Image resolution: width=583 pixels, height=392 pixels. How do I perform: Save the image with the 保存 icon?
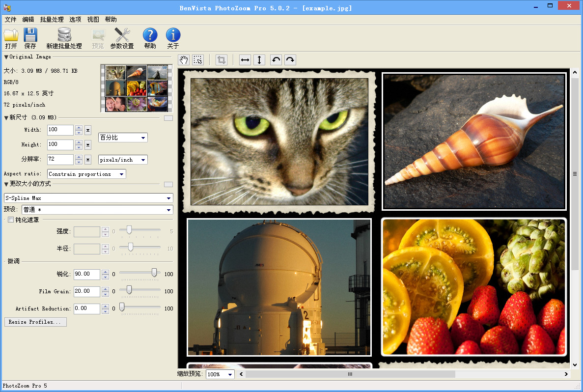(x=30, y=38)
